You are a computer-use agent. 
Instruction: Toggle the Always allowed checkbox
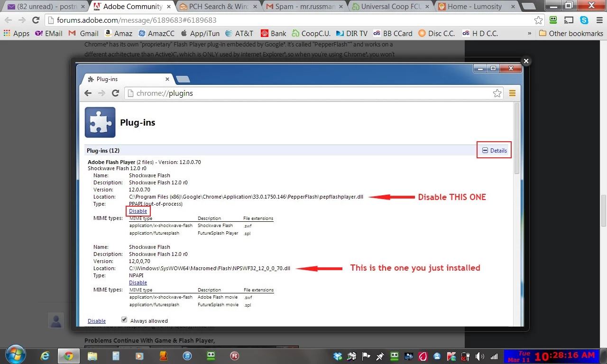124,320
